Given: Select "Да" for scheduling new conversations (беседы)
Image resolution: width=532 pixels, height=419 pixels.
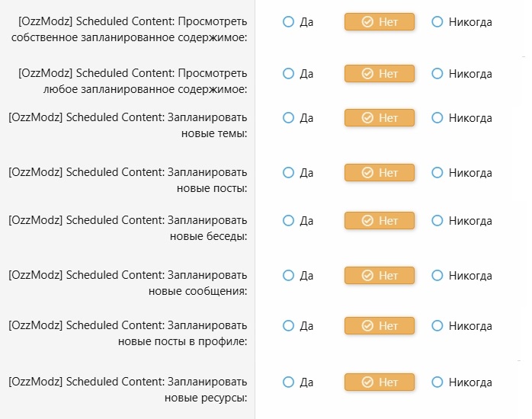Looking at the screenshot, I should tap(288, 221).
